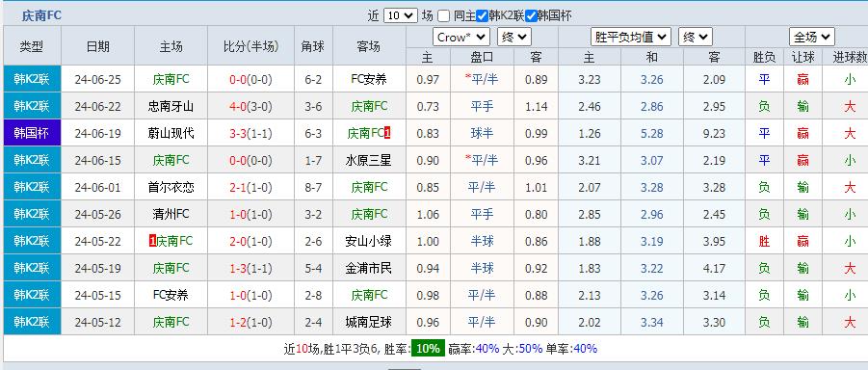Click 韩国杯 type cell on 24-06-19

32,133
